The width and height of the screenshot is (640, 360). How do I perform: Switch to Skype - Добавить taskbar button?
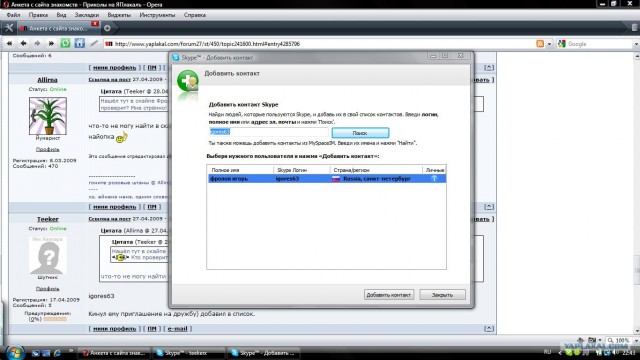pyautogui.click(x=264, y=353)
